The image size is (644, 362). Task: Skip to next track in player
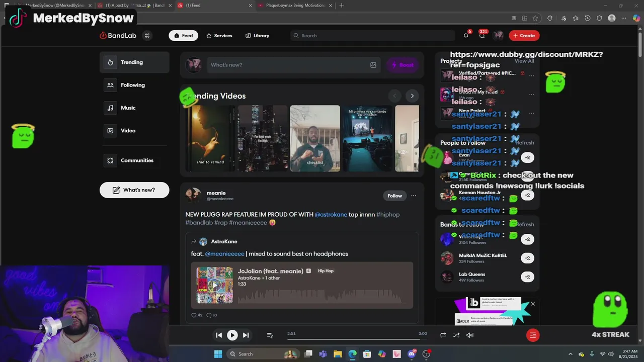(x=246, y=335)
